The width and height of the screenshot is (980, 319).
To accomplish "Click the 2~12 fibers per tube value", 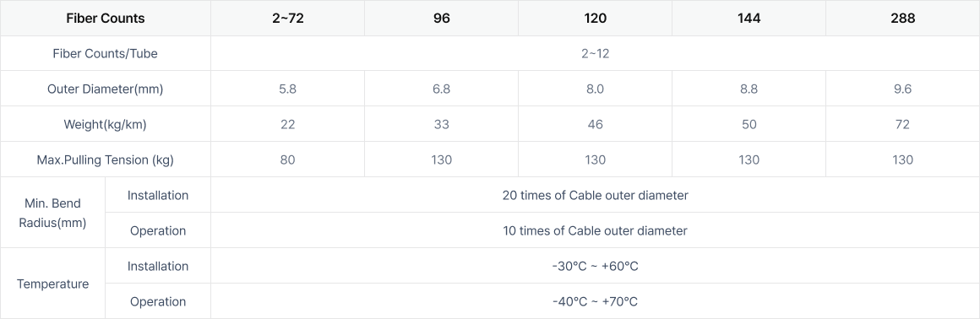I will 595,54.
